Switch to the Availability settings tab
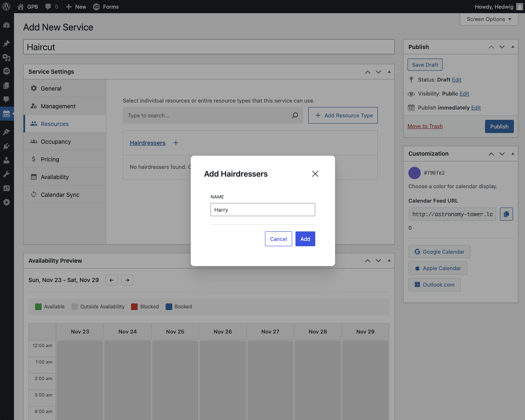This screenshot has width=525, height=420. pos(55,177)
